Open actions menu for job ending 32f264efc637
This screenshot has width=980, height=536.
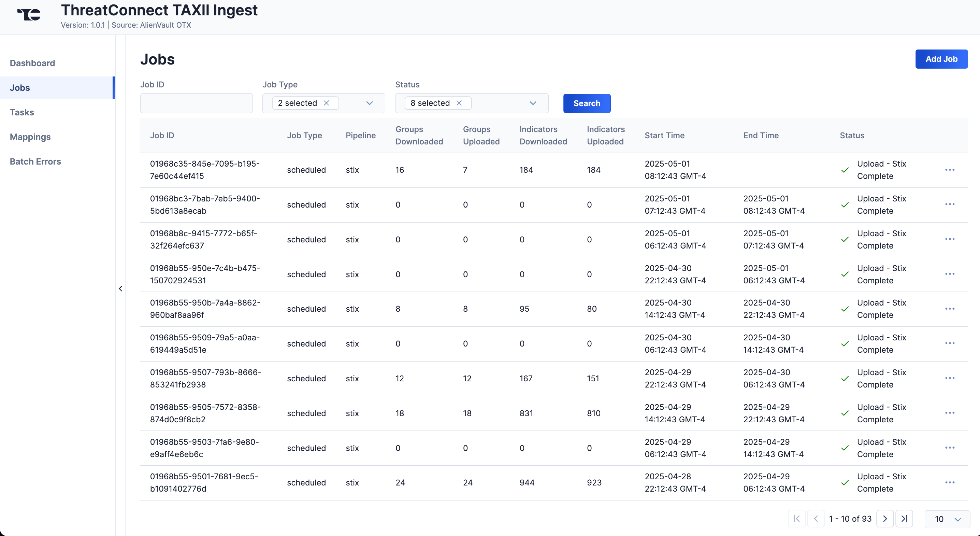950,239
